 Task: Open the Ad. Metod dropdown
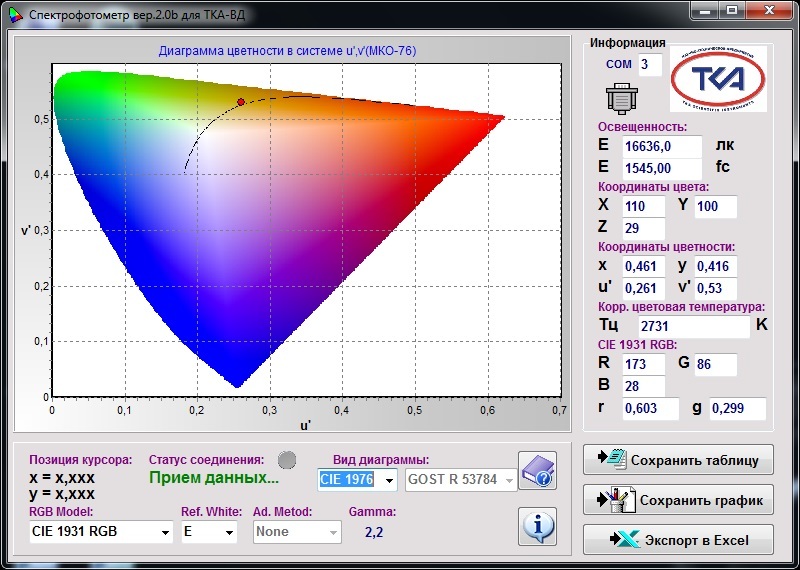pos(333,533)
